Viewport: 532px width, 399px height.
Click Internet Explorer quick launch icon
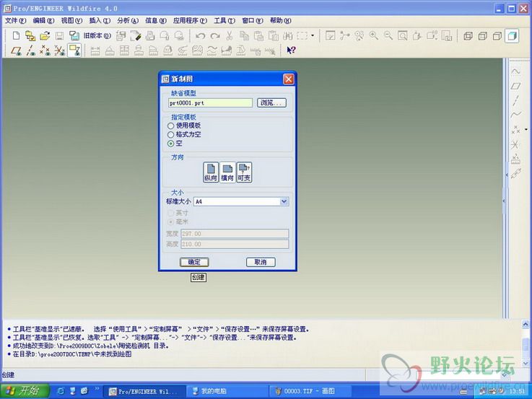click(61, 391)
